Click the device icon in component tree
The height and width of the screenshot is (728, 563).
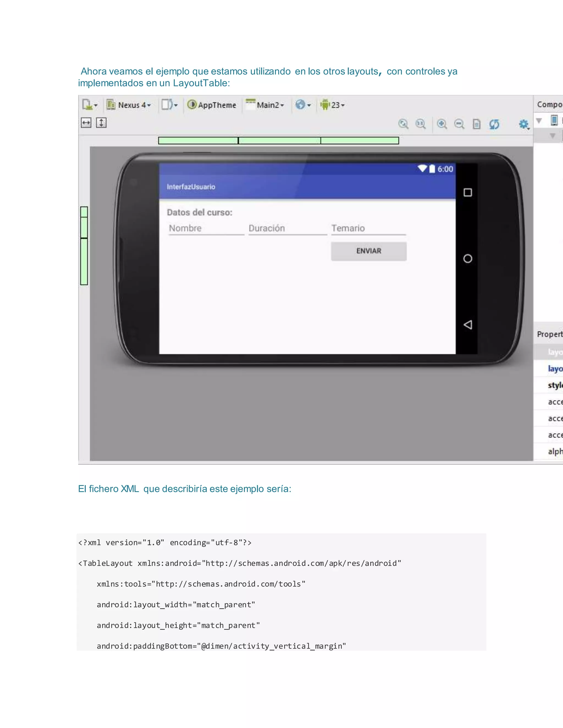(x=554, y=120)
